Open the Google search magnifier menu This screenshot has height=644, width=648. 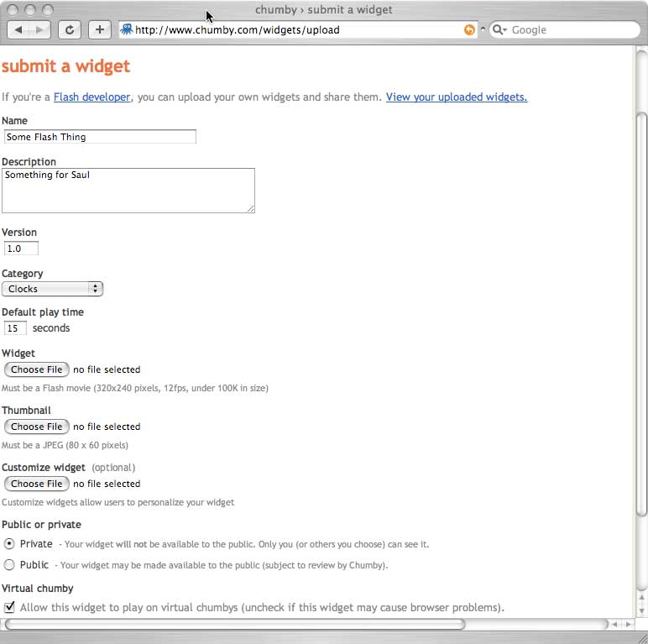(x=499, y=29)
